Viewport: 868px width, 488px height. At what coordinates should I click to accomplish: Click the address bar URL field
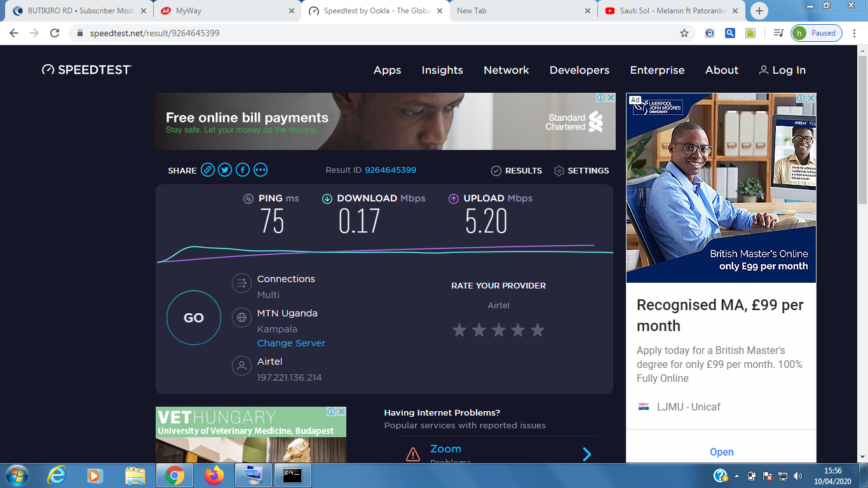tap(381, 33)
